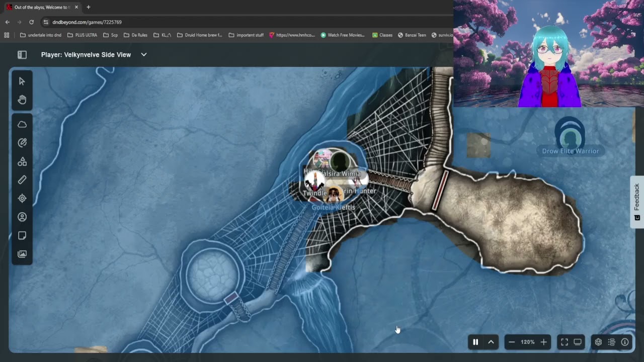
Task: Open the info icon
Action: coord(625,342)
